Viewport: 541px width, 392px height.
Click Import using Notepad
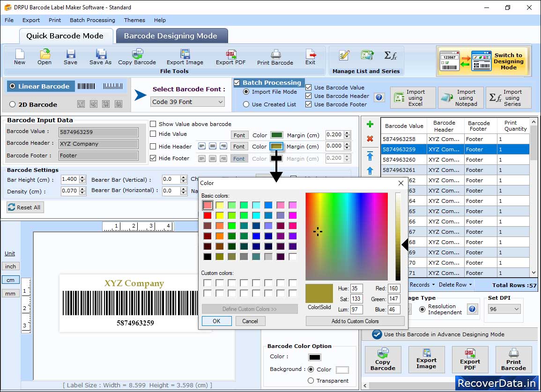pyautogui.click(x=461, y=98)
